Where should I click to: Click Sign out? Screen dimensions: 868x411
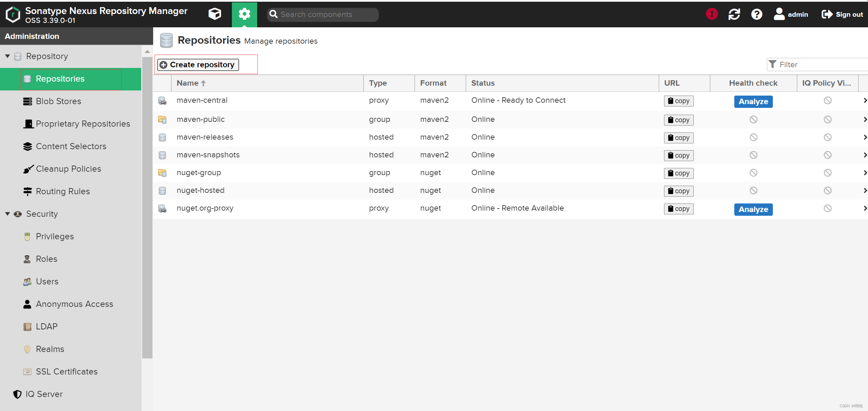click(842, 14)
